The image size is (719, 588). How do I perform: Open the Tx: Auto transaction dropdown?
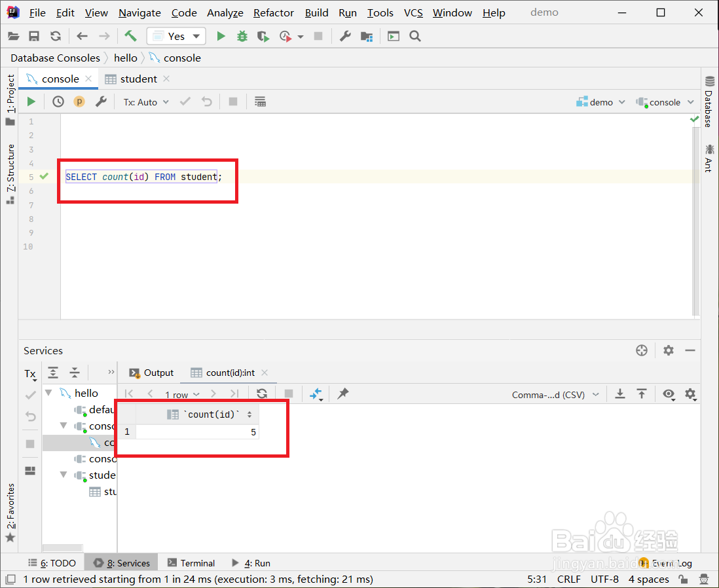[x=145, y=101]
